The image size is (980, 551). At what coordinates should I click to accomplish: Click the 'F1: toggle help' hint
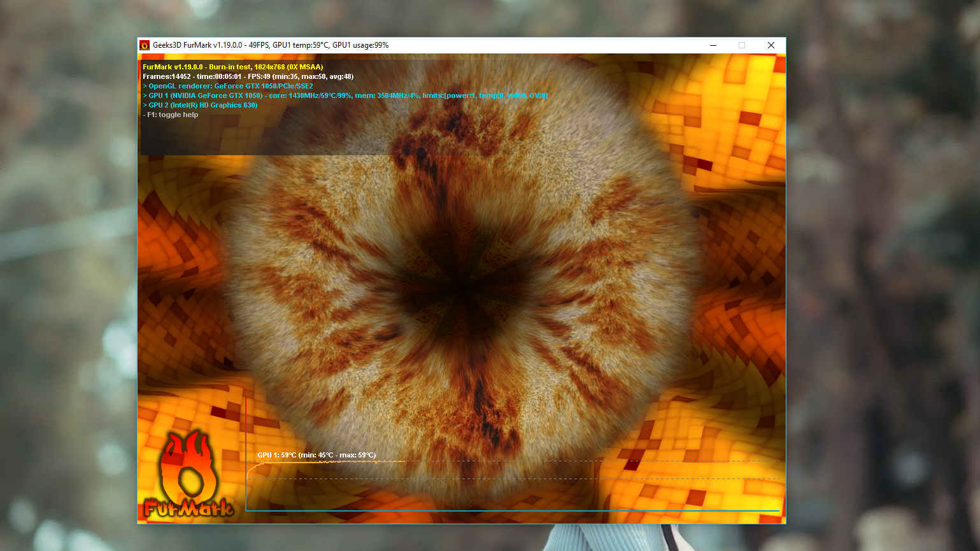click(x=171, y=115)
